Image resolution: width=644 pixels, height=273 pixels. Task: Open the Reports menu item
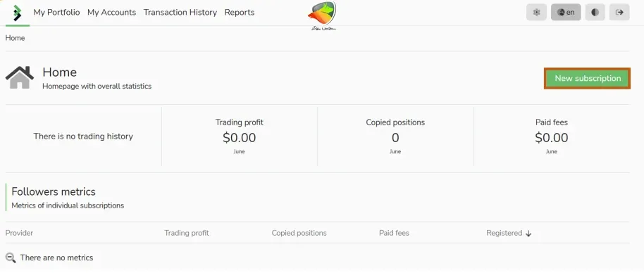tap(240, 12)
